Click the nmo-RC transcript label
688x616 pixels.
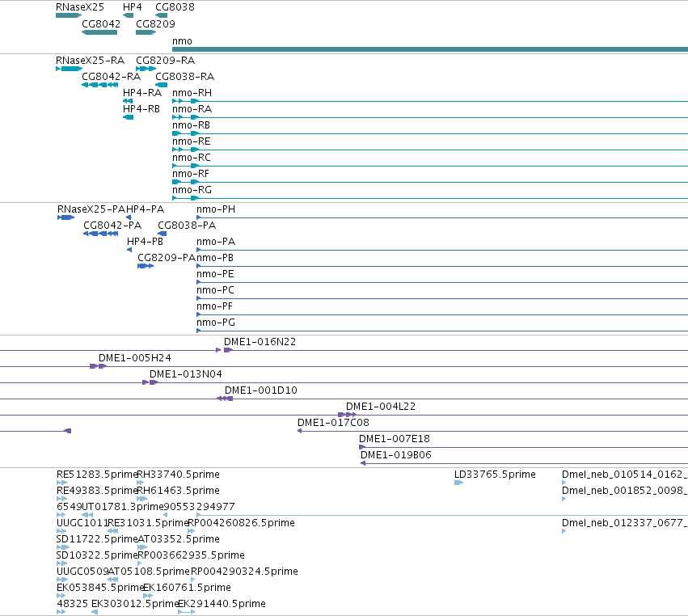[x=192, y=158]
